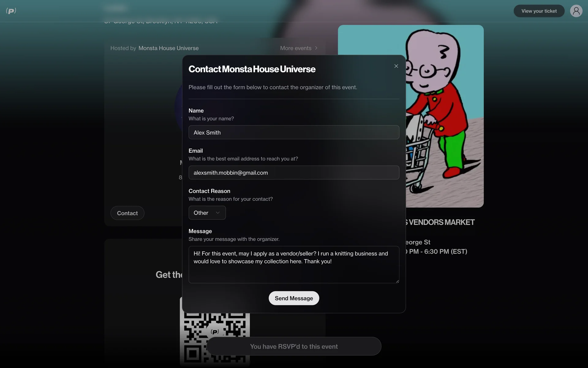Click the View your ticket button
Image resolution: width=588 pixels, height=368 pixels.
[x=539, y=11]
